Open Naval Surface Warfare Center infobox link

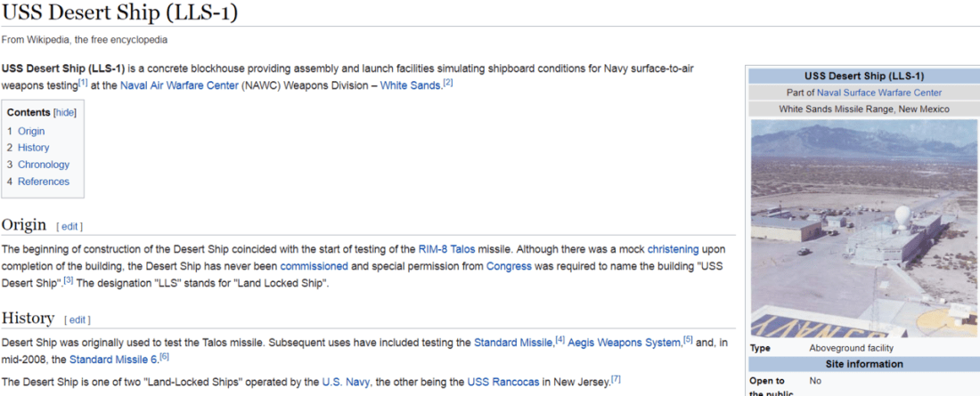(878, 93)
